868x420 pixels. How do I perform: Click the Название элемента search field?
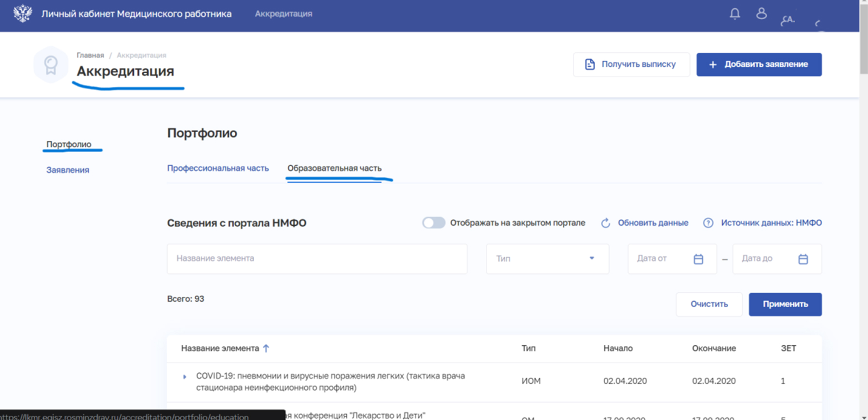coord(317,259)
